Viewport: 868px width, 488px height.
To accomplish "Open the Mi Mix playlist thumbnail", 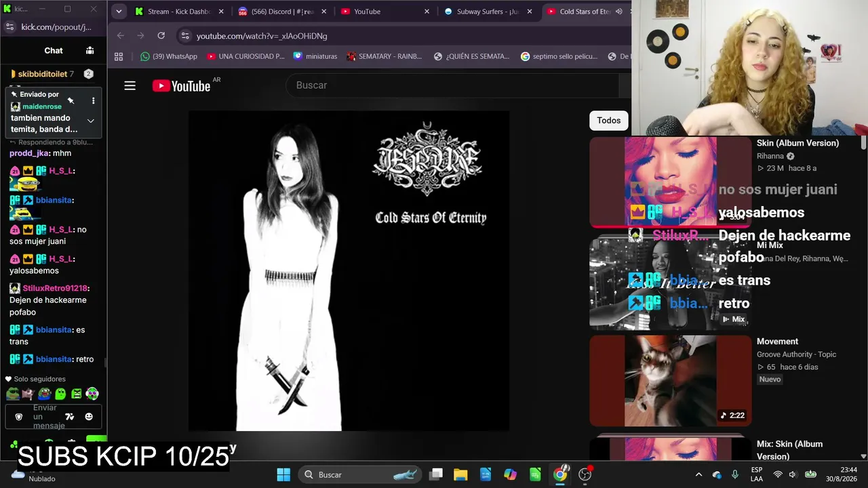I will click(x=671, y=285).
